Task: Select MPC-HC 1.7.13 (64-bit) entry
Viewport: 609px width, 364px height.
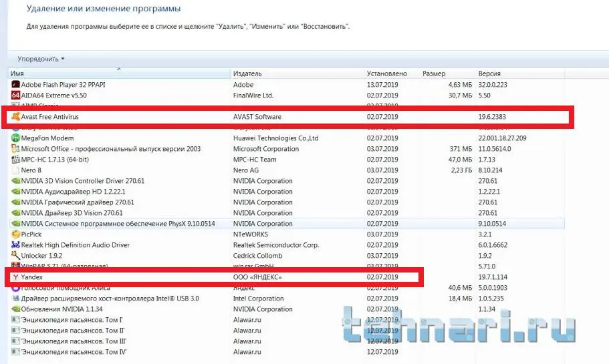Action: (x=55, y=159)
